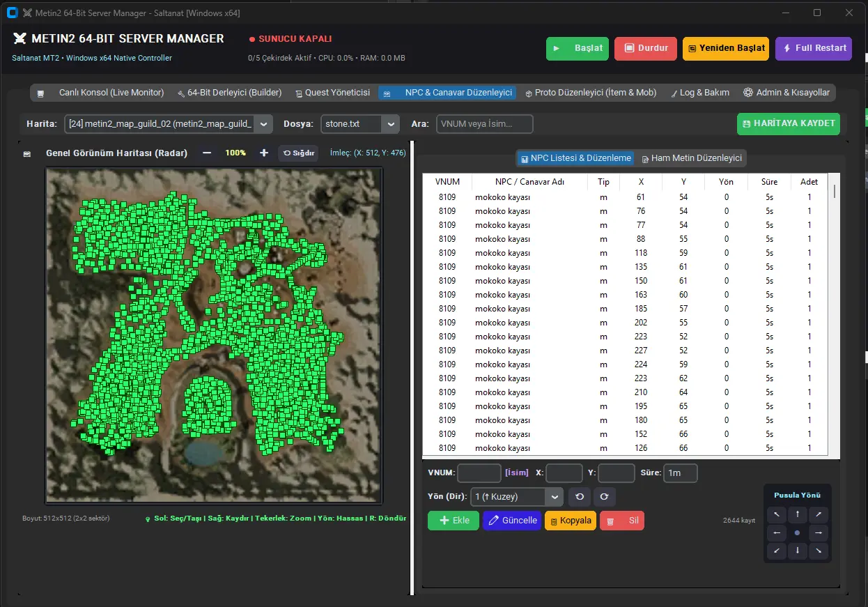Click the Süre input field showing 1m
Viewport: 868px width, 607px height.
(x=681, y=473)
